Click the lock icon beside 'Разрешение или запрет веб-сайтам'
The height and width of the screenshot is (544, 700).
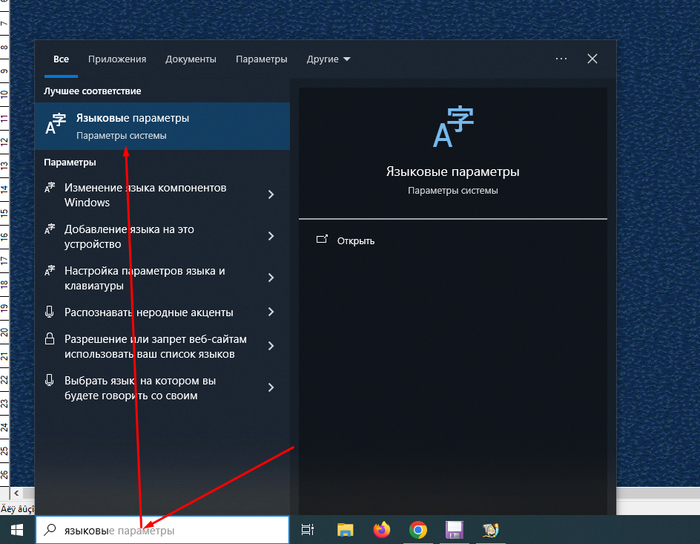[x=50, y=339]
